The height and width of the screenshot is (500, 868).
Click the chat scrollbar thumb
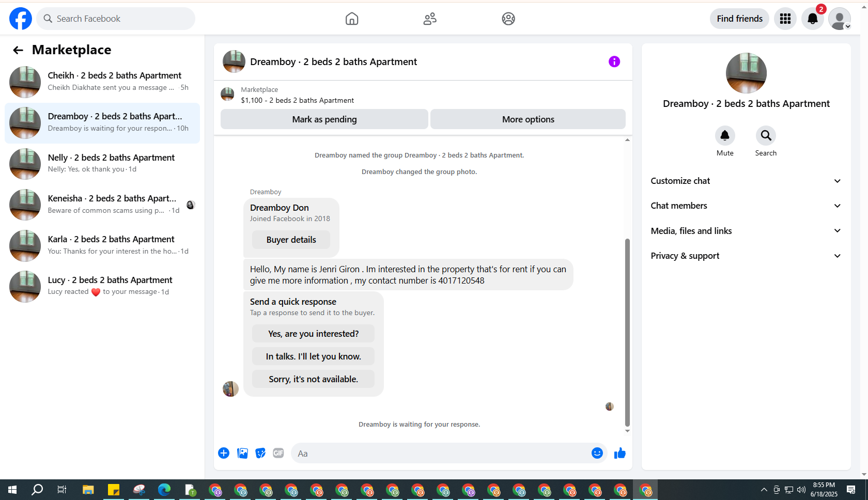pos(627,332)
